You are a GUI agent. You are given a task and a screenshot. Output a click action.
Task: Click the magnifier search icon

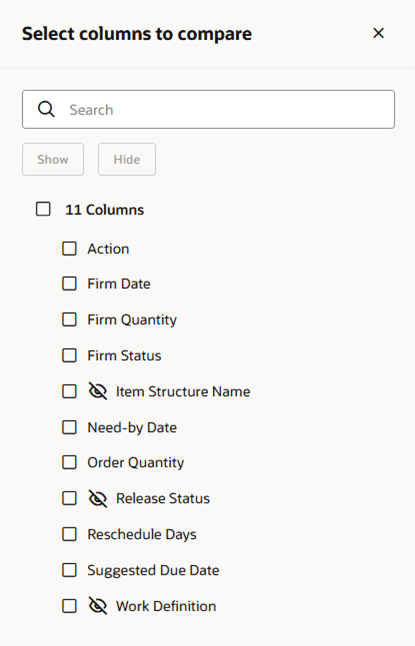[x=46, y=110]
